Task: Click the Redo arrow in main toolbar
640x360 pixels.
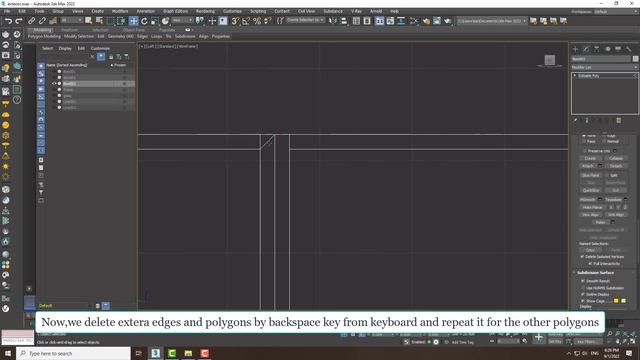Action: tap(19, 20)
